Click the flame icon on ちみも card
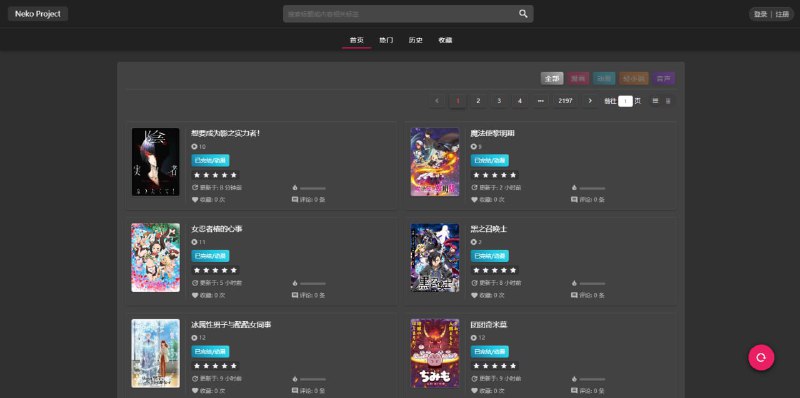This screenshot has width=800, height=398. (x=574, y=379)
